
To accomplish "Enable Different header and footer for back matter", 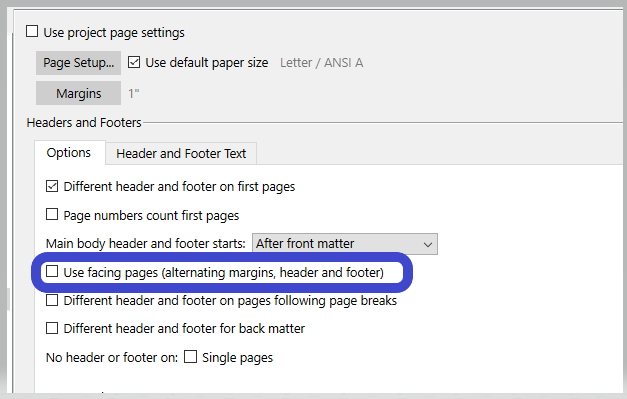I will click(x=52, y=328).
